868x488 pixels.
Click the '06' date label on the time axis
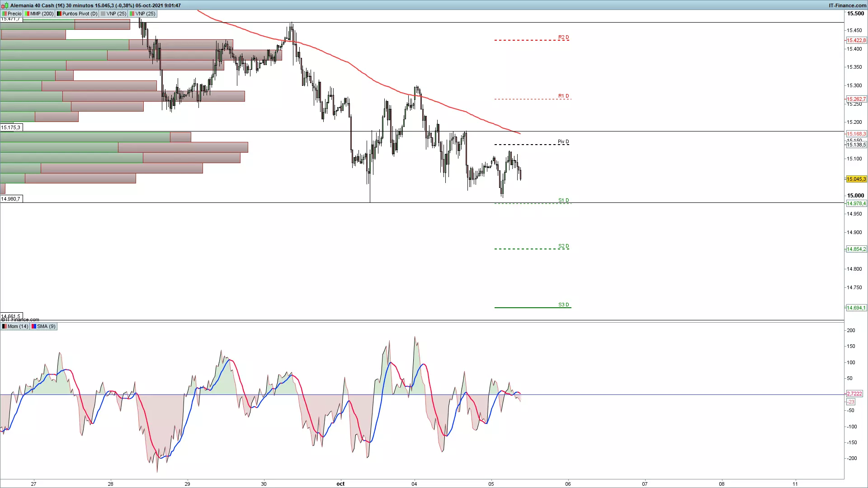pyautogui.click(x=568, y=483)
